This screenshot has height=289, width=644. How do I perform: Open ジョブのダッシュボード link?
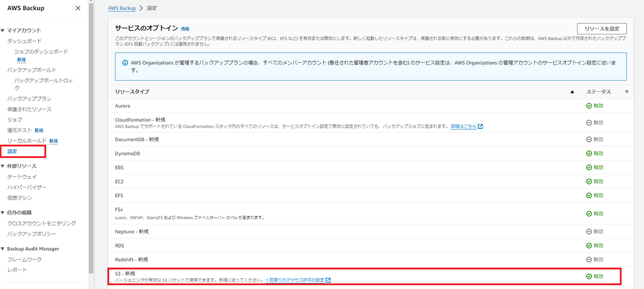pyautogui.click(x=41, y=52)
